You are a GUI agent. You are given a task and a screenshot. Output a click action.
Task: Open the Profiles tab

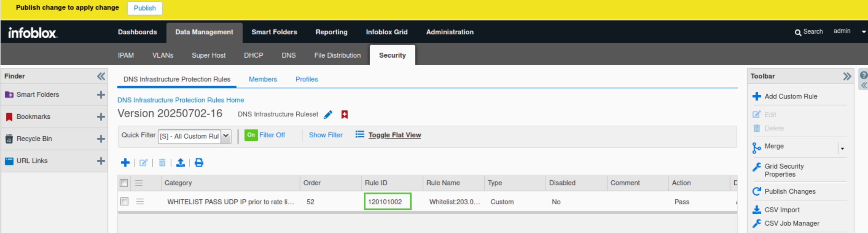307,79
